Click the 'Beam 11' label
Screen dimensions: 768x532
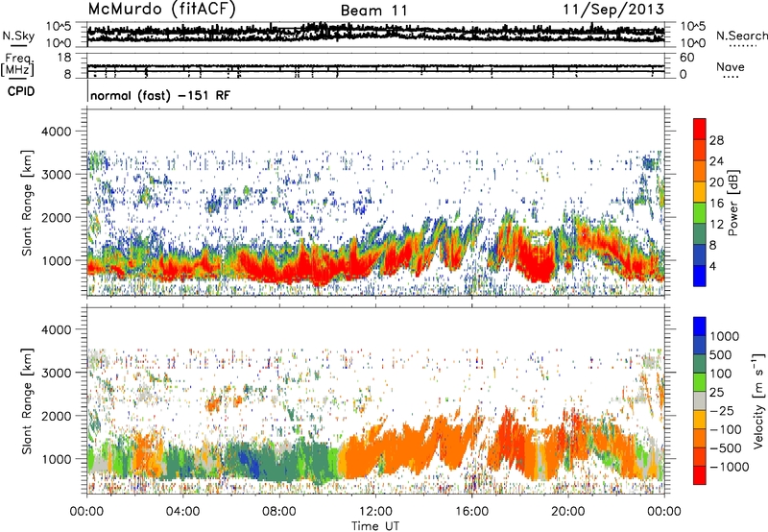tap(374, 11)
